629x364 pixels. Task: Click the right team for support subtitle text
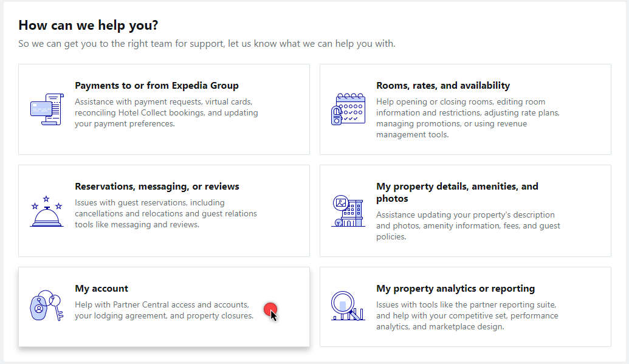(x=207, y=43)
